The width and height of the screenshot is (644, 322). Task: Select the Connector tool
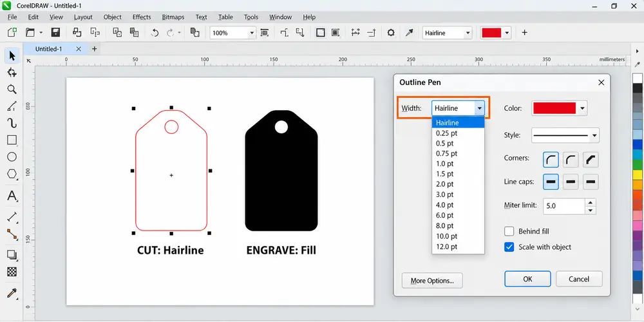click(12, 234)
